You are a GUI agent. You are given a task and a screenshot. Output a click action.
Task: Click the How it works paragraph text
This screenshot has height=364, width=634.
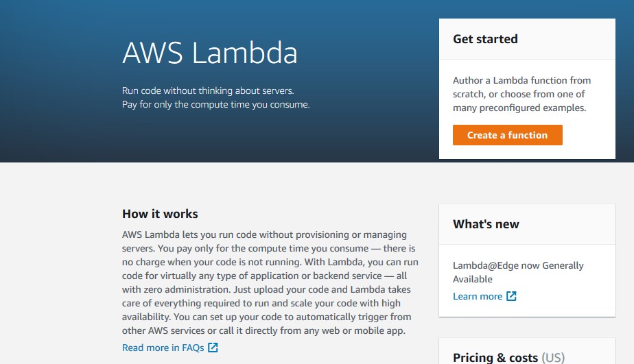(270, 282)
